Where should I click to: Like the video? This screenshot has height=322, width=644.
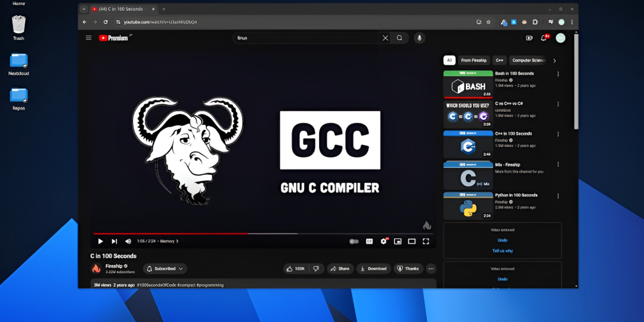point(296,268)
